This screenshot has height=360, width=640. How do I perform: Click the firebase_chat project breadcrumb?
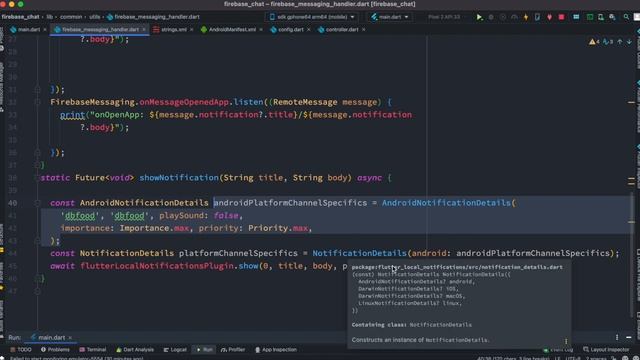tap(20, 17)
